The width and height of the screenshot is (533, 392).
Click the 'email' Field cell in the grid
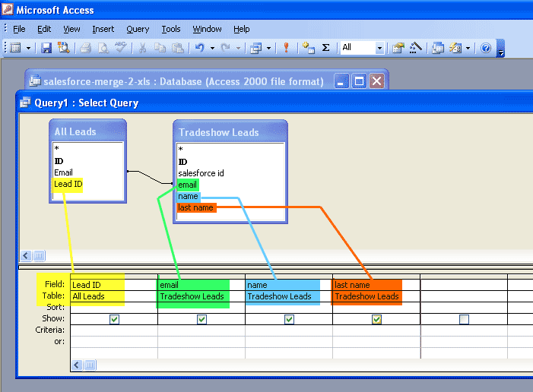coord(201,285)
